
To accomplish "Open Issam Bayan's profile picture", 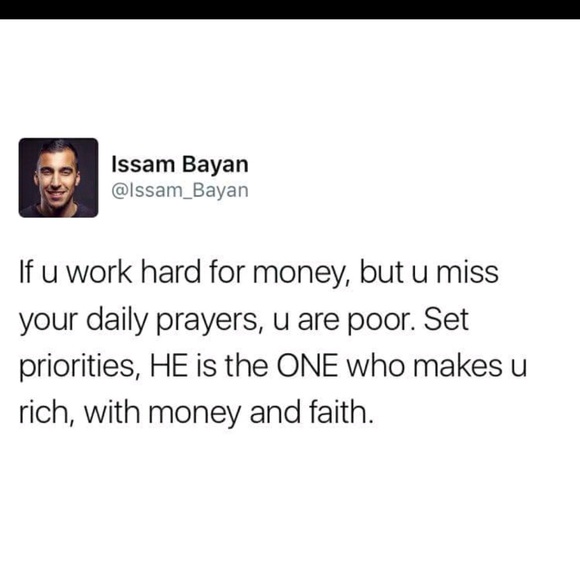I will click(58, 178).
